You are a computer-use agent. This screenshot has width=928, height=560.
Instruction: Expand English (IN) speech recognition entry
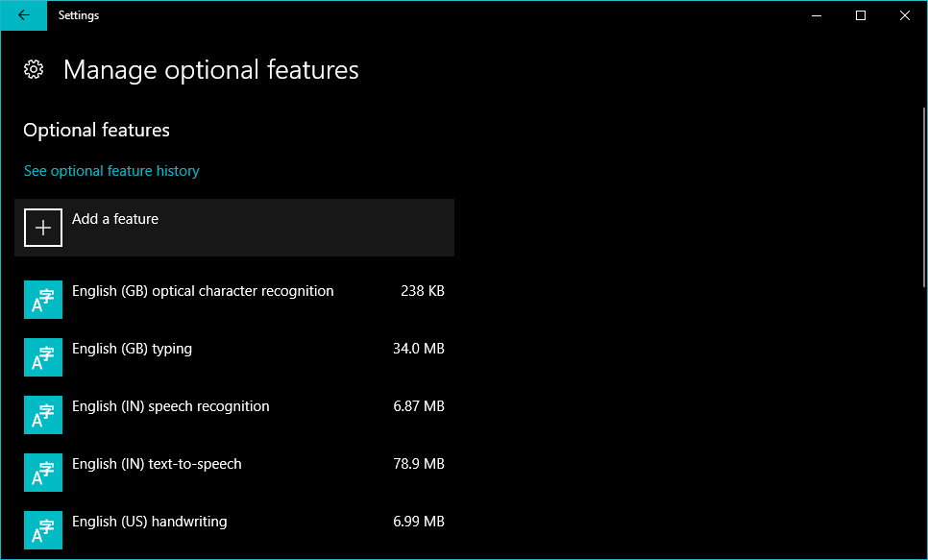(x=171, y=406)
